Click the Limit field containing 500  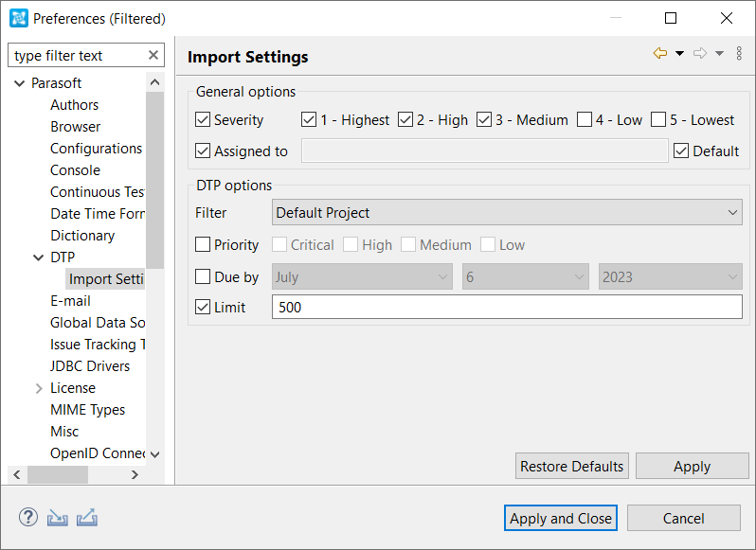[x=507, y=307]
